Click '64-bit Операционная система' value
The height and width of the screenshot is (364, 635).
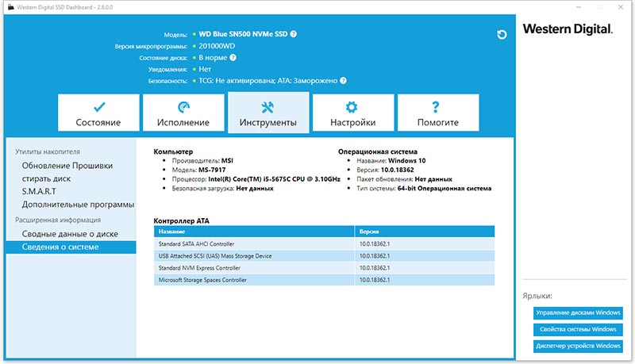click(x=444, y=189)
